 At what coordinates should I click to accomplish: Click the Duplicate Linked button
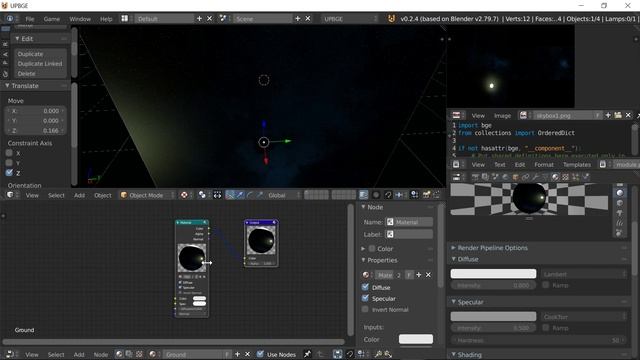pyautogui.click(x=40, y=64)
